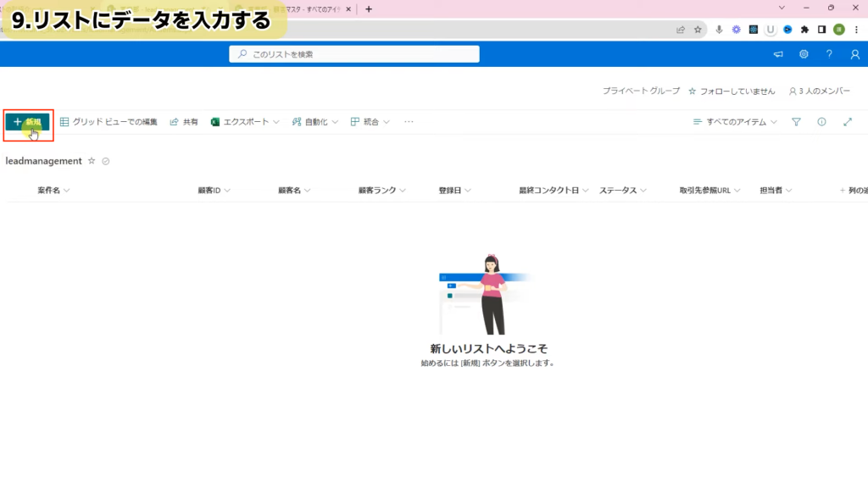Viewport: 868px width, 488px height.
Task: Open the settings gear icon
Action: point(804,54)
